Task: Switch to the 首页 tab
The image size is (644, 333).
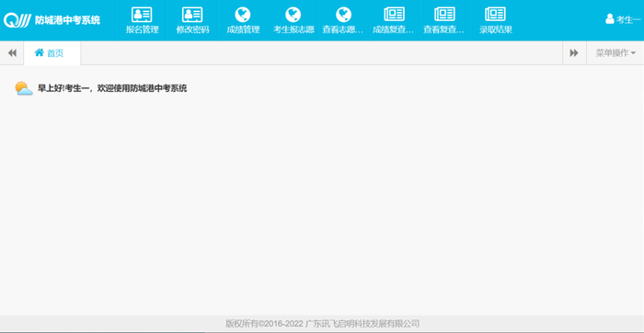Action: pos(52,53)
